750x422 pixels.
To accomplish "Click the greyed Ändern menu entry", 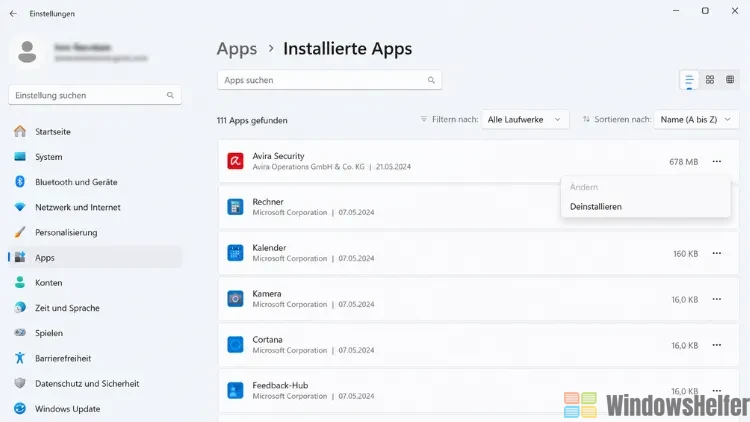I will (584, 187).
